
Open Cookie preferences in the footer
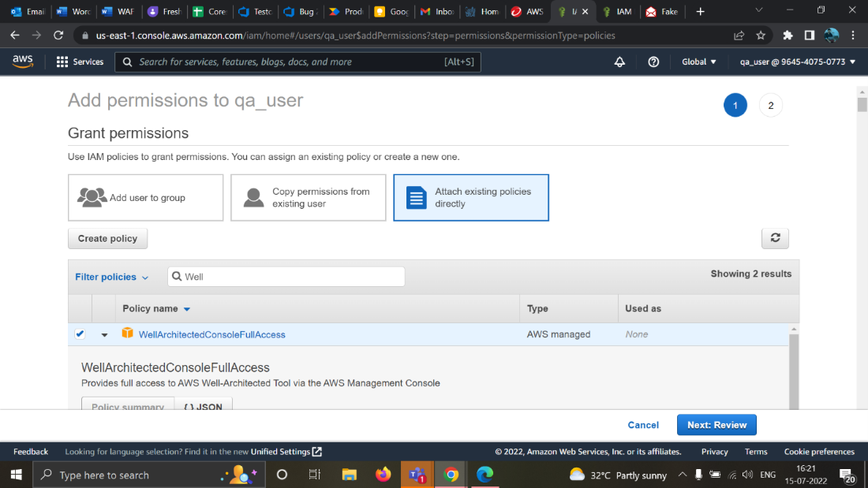pos(819,452)
